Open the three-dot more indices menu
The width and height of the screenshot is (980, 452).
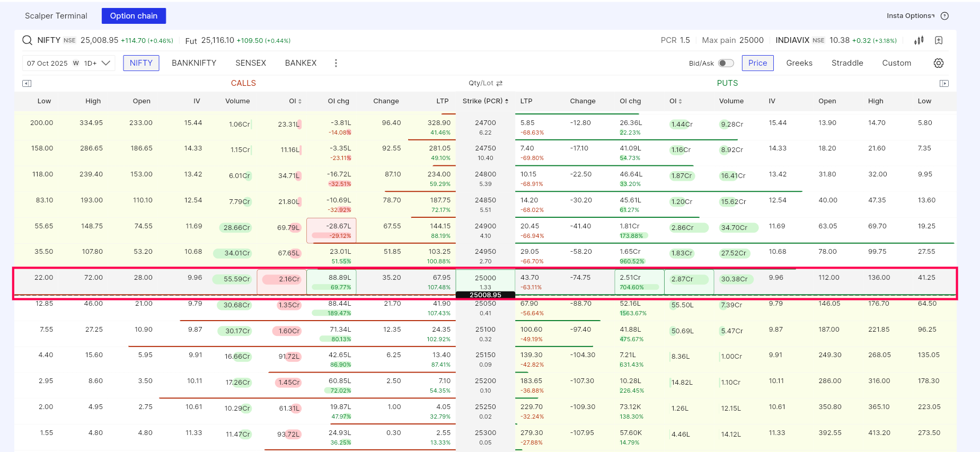pos(336,63)
